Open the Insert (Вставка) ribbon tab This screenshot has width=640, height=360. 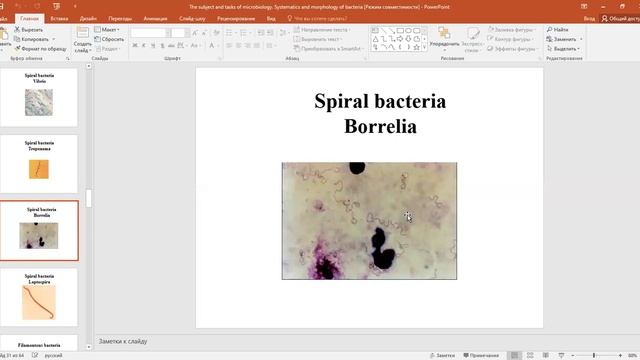pos(59,18)
